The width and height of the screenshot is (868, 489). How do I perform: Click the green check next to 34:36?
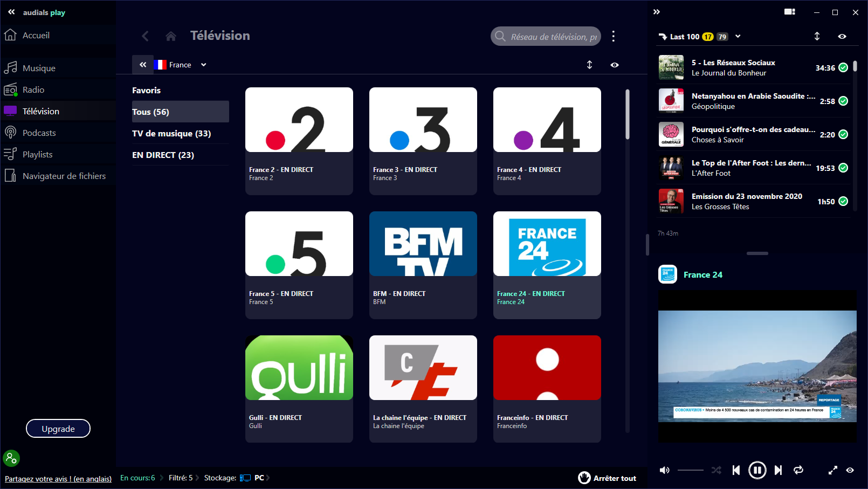point(843,67)
